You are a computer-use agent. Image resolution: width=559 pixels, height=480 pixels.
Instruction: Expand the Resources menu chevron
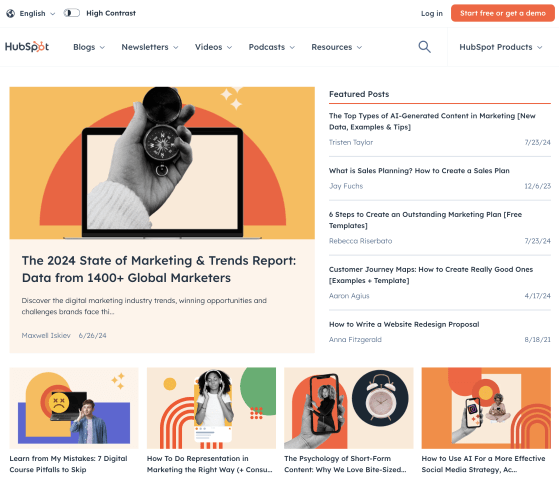tap(359, 47)
